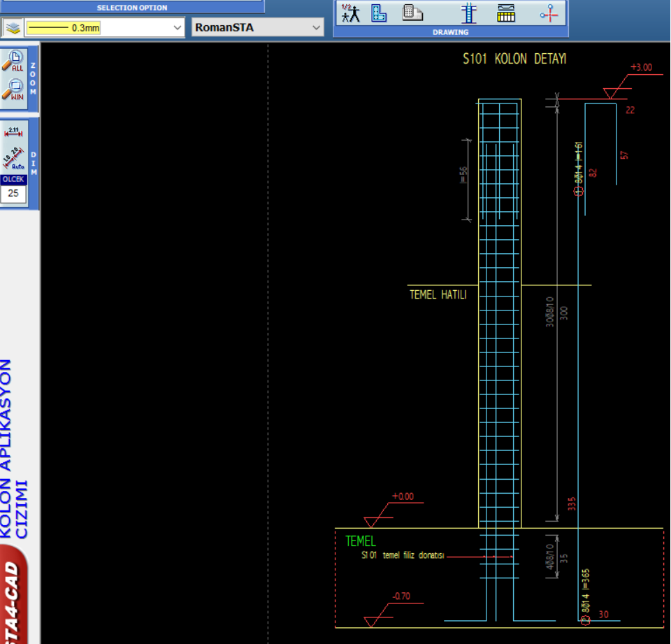Pick the linear dimension 2.11 tool
This screenshot has height=644, width=671.
(x=13, y=133)
